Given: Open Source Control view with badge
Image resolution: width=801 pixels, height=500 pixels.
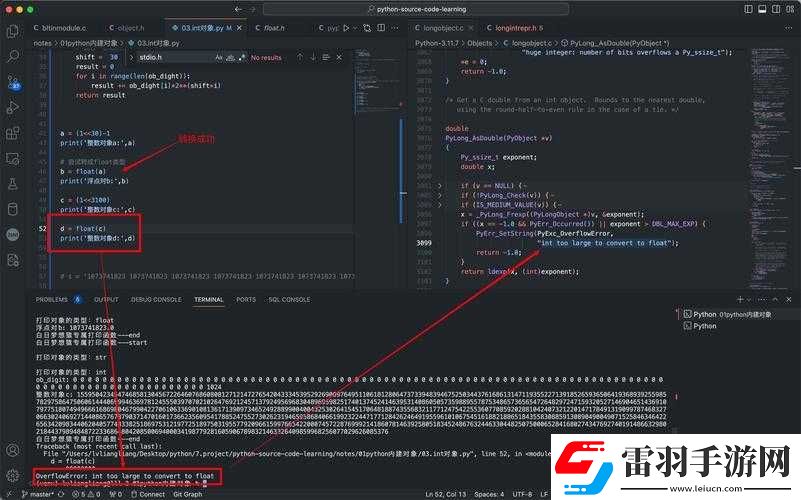Looking at the screenshot, I should point(14,82).
